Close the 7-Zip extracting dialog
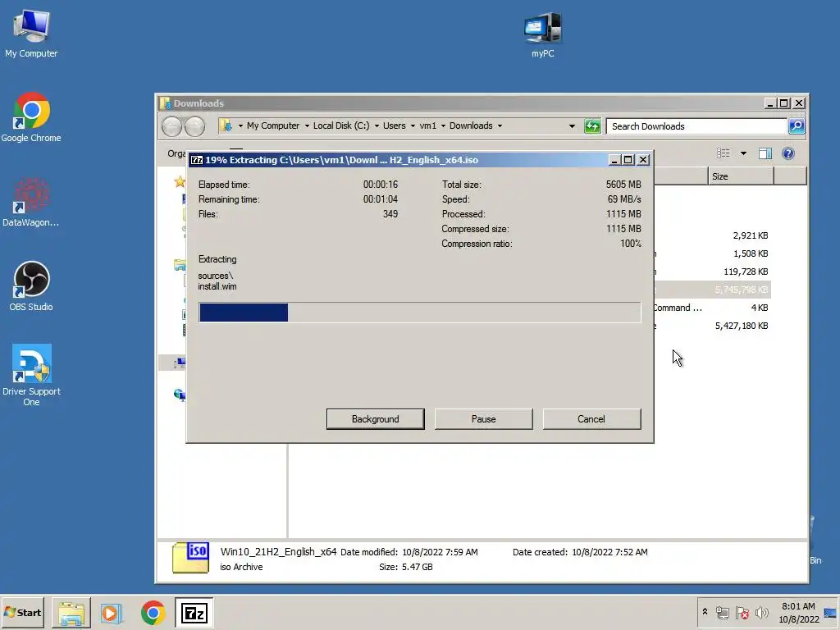840x630 pixels. 643,160
